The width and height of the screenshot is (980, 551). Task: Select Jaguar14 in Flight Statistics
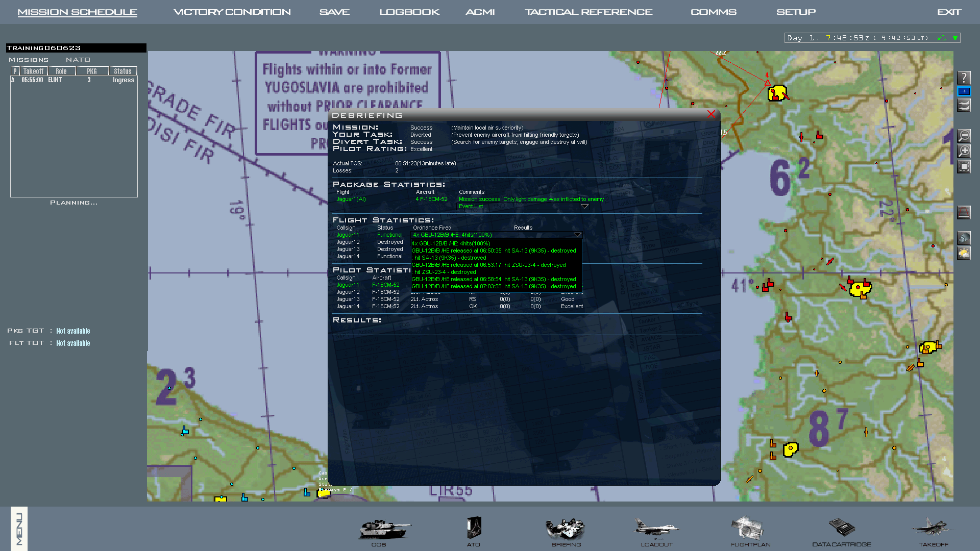tap(348, 256)
